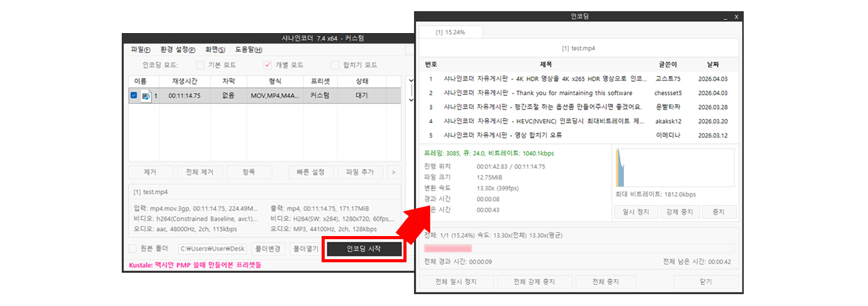Click the date 2026.03.28
This screenshot has height=306, width=868.
click(x=713, y=107)
